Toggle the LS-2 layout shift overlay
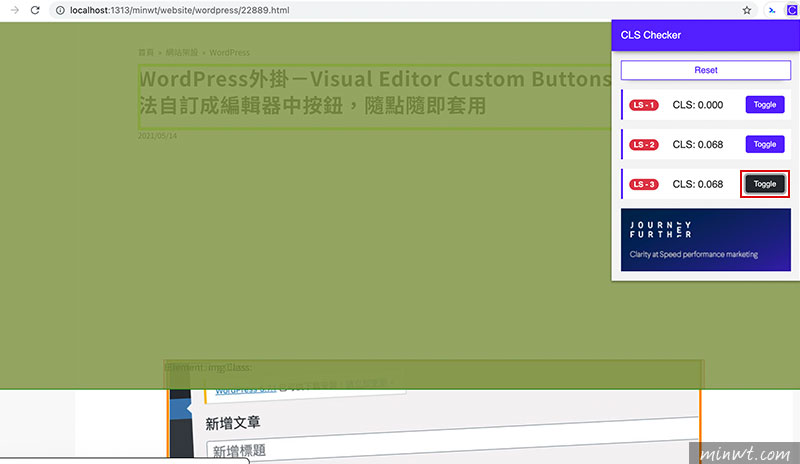The image size is (800, 464). point(765,144)
